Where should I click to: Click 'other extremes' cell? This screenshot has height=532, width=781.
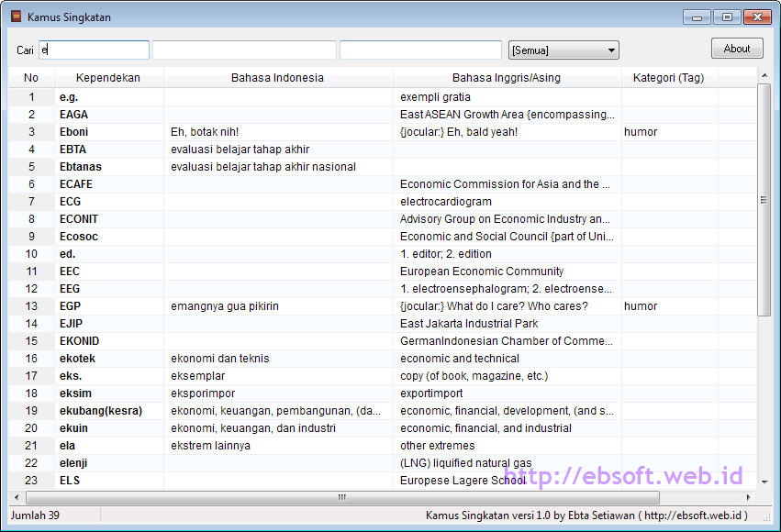(438, 446)
